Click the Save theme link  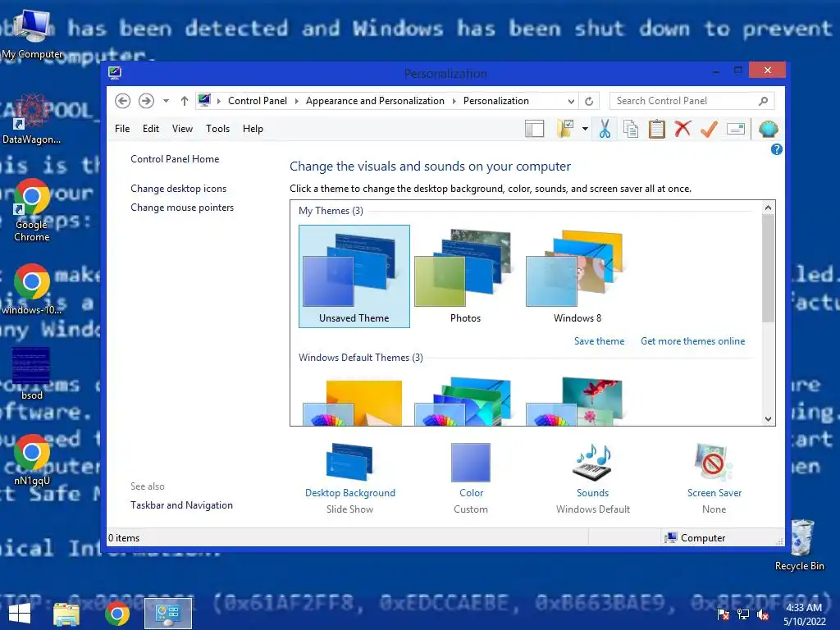point(599,341)
